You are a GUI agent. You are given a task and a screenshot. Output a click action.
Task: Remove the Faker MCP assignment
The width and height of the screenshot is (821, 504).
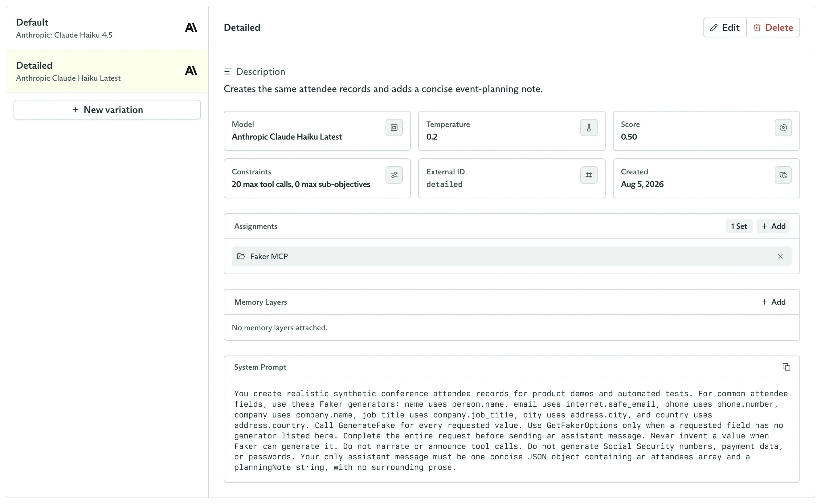(780, 256)
